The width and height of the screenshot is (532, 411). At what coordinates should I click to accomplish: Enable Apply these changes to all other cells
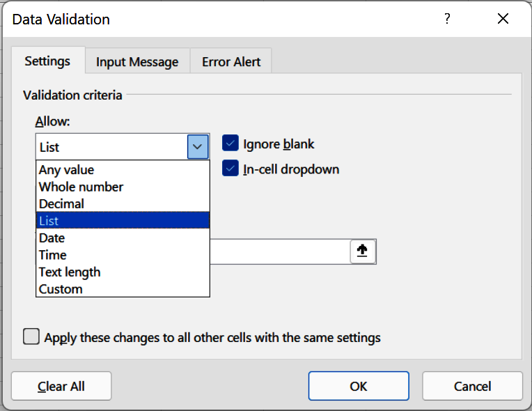(31, 337)
